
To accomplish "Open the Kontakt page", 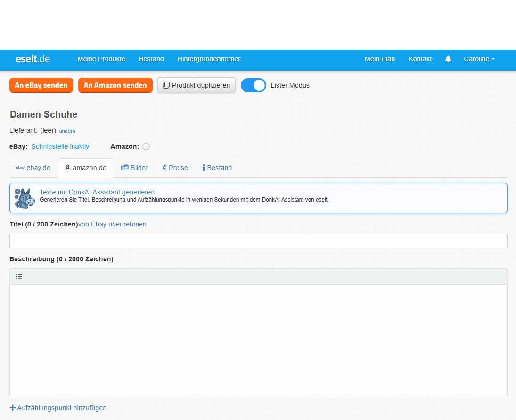I will pyautogui.click(x=420, y=59).
